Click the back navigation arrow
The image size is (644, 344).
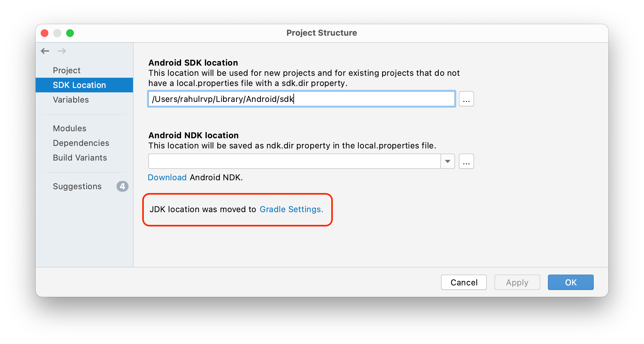45,51
